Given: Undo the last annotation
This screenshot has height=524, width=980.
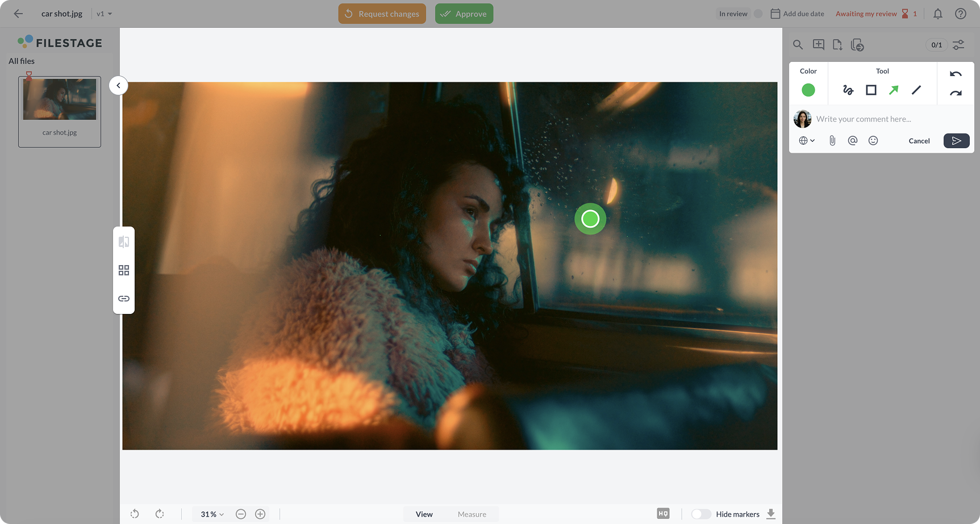Looking at the screenshot, I should click(956, 74).
